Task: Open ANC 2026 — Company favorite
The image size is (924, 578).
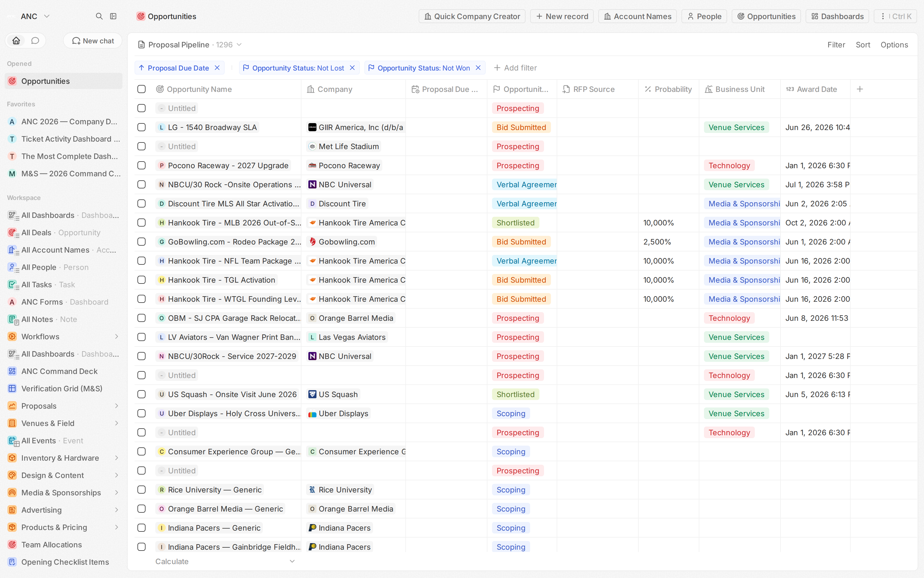Action: point(64,122)
